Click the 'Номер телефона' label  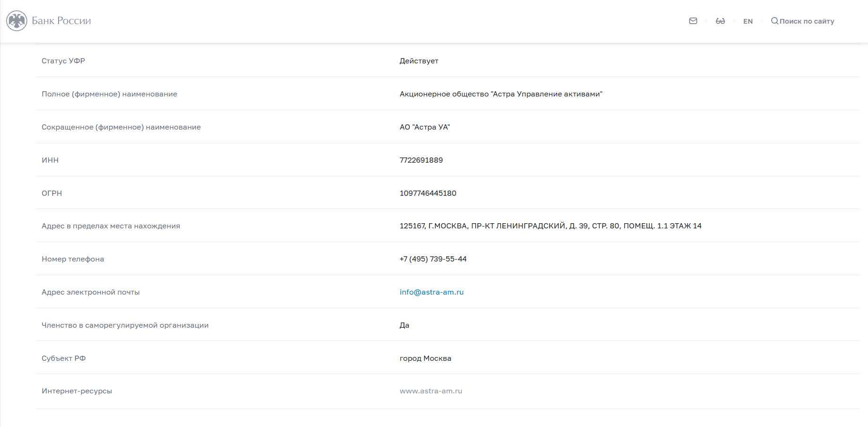click(73, 259)
